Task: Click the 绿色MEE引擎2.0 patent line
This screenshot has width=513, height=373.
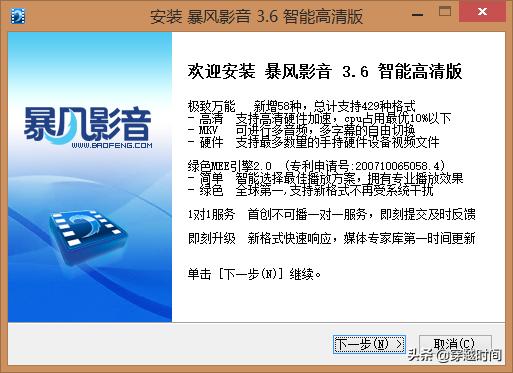Action: [x=316, y=166]
